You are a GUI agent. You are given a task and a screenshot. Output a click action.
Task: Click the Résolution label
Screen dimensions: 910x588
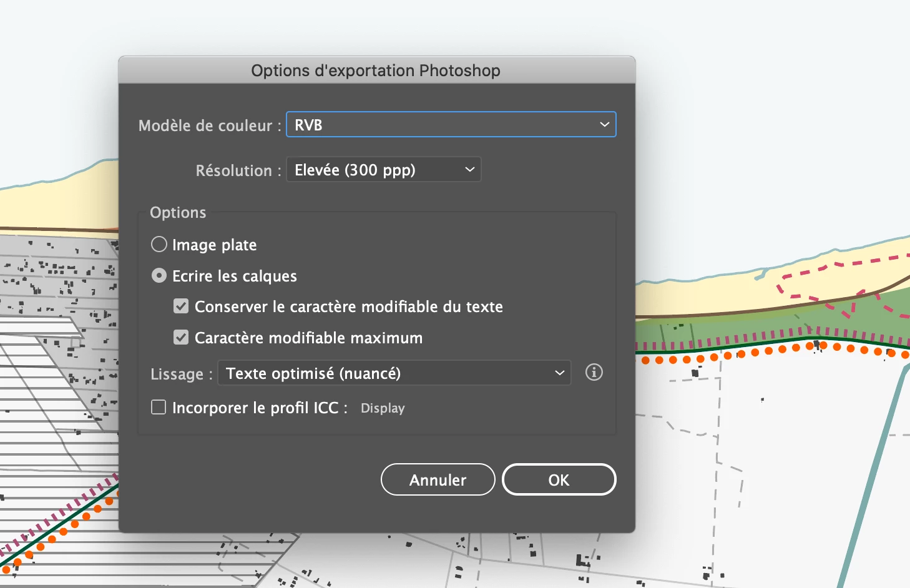pyautogui.click(x=238, y=170)
